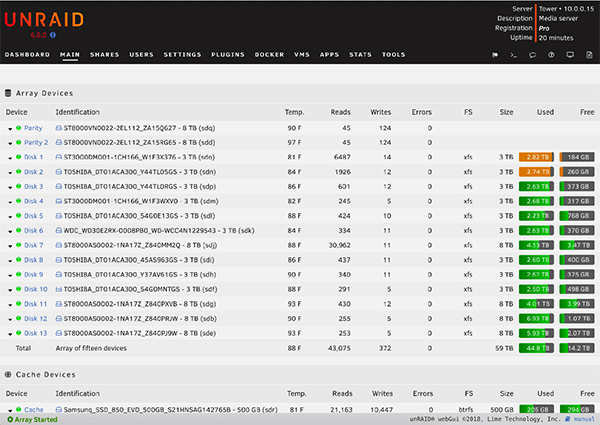600x425 pixels.
Task: Expand the Disk 9 row arrow
Action: [10, 275]
